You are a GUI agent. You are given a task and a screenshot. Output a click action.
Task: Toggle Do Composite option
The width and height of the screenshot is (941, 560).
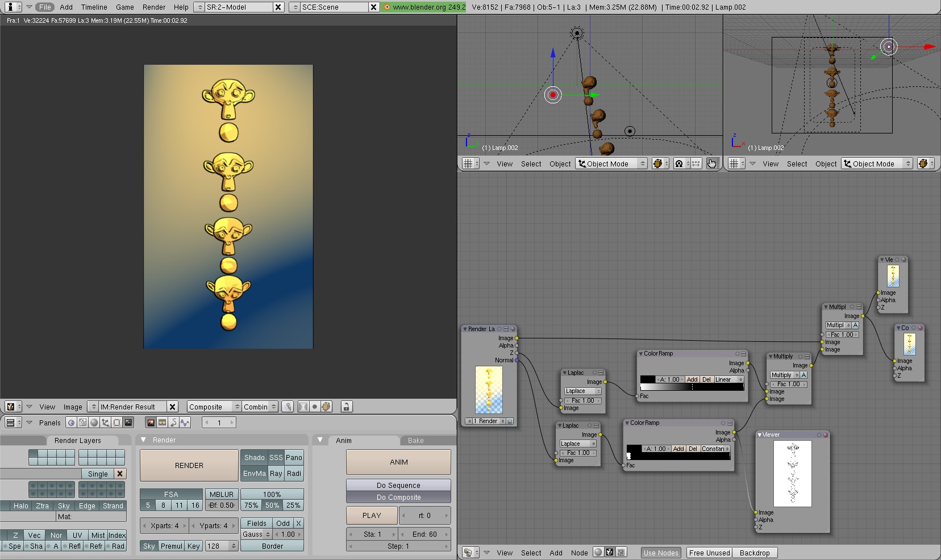click(398, 497)
